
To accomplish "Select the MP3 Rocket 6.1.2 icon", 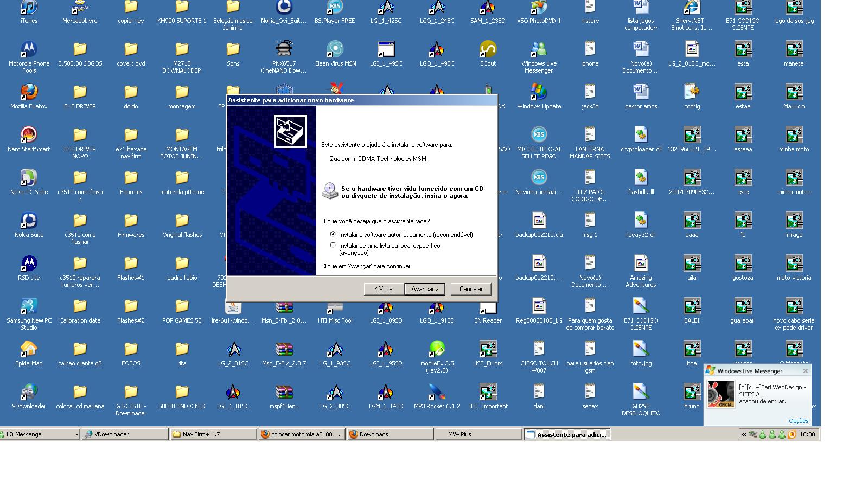I will point(437,393).
